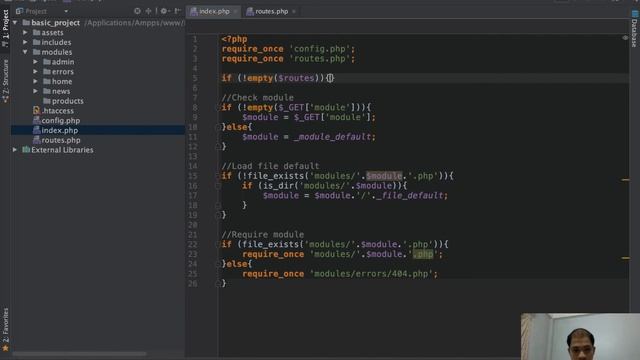This screenshot has height=360, width=640.
Task: Click the Project panel horizontal scrollbar
Action: [x=80, y=354]
